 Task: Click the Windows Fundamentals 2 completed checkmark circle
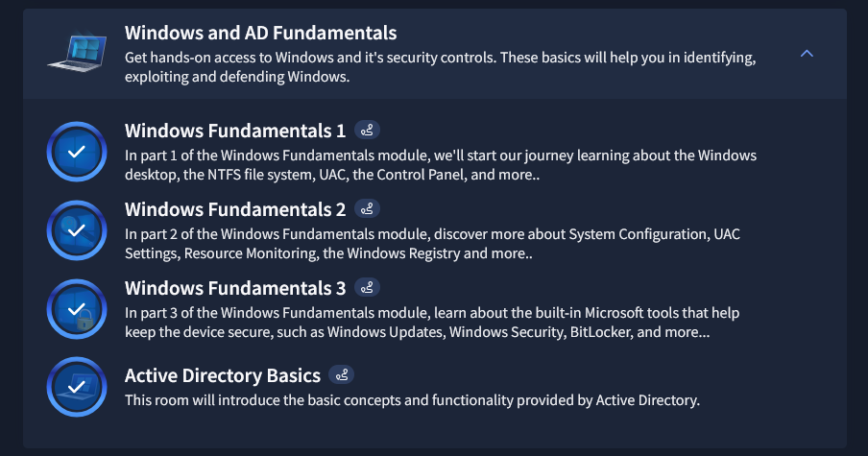click(x=77, y=230)
